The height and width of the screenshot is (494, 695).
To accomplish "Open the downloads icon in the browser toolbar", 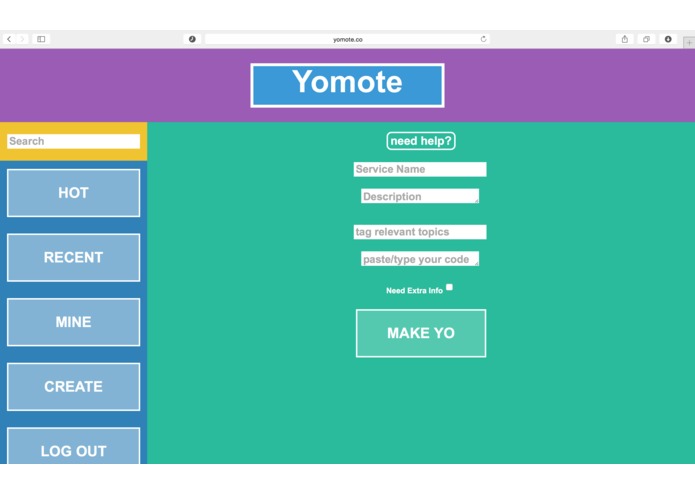I will (668, 39).
